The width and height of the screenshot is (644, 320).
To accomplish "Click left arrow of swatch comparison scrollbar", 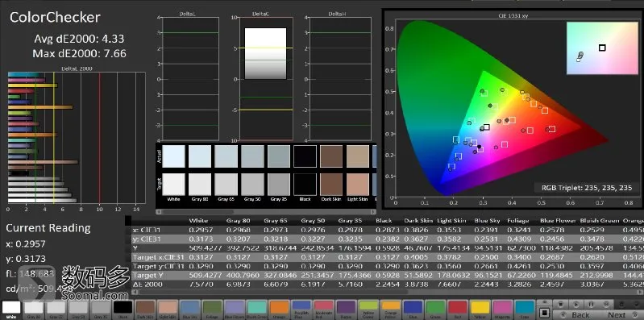I will [x=159, y=212].
